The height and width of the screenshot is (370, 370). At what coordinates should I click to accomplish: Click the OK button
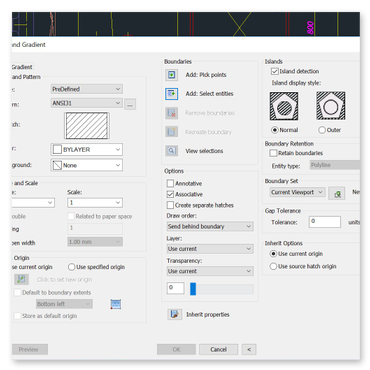coord(176,349)
